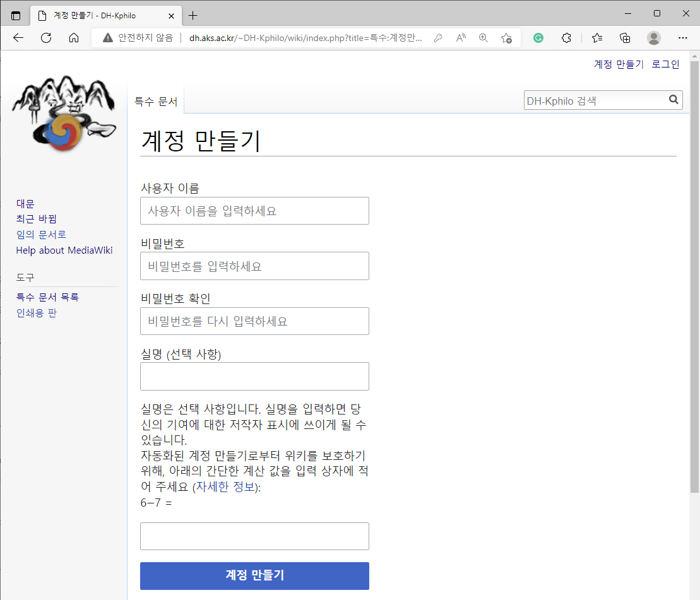Click the 비밀번호 확인 input field
The width and height of the screenshot is (700, 600).
pyautogui.click(x=254, y=321)
